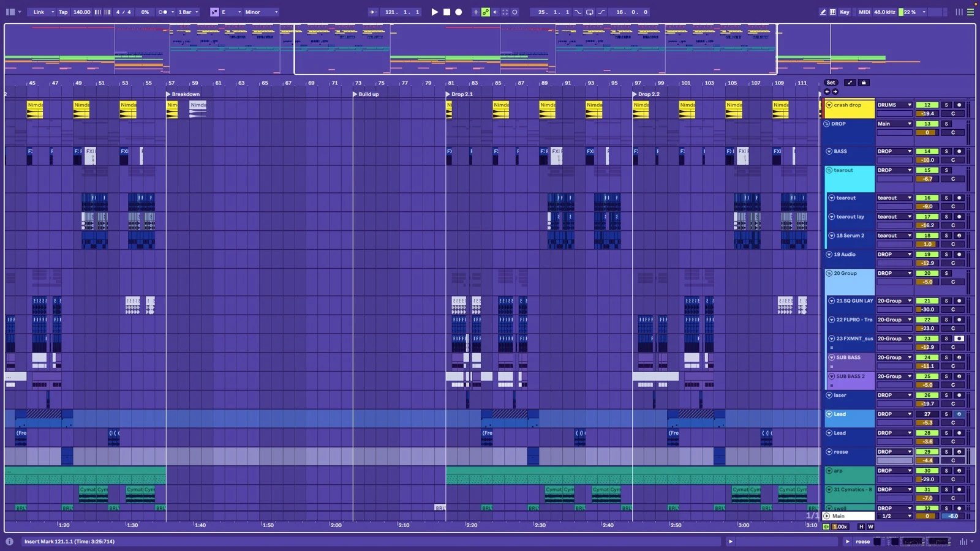The width and height of the screenshot is (980, 551).
Task: Adjust the BASS volume slider at -10.0
Action: (x=927, y=160)
